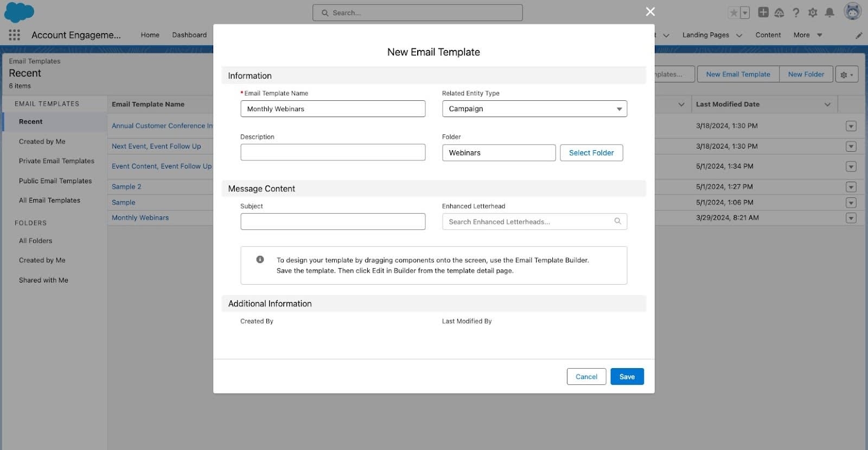Open row actions for 3/18/2024 first row

(851, 126)
